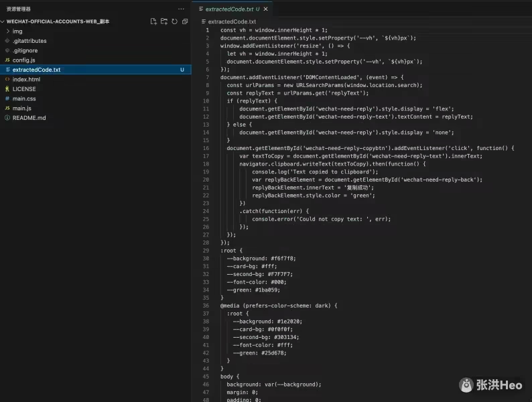The width and height of the screenshot is (532, 402).
Task: Click the New File icon in explorer
Action: pos(153,21)
